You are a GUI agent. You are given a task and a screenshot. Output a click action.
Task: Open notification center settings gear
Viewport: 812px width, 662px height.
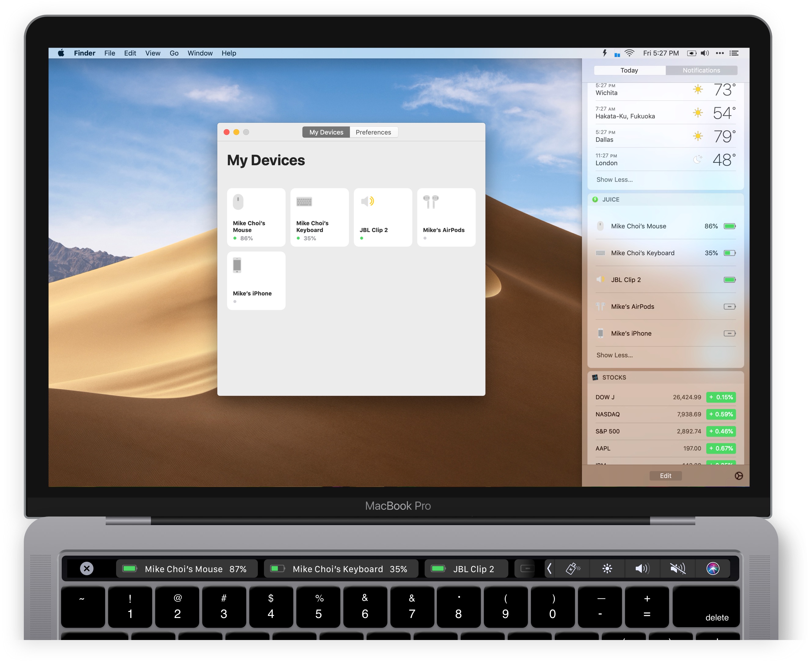click(x=738, y=476)
